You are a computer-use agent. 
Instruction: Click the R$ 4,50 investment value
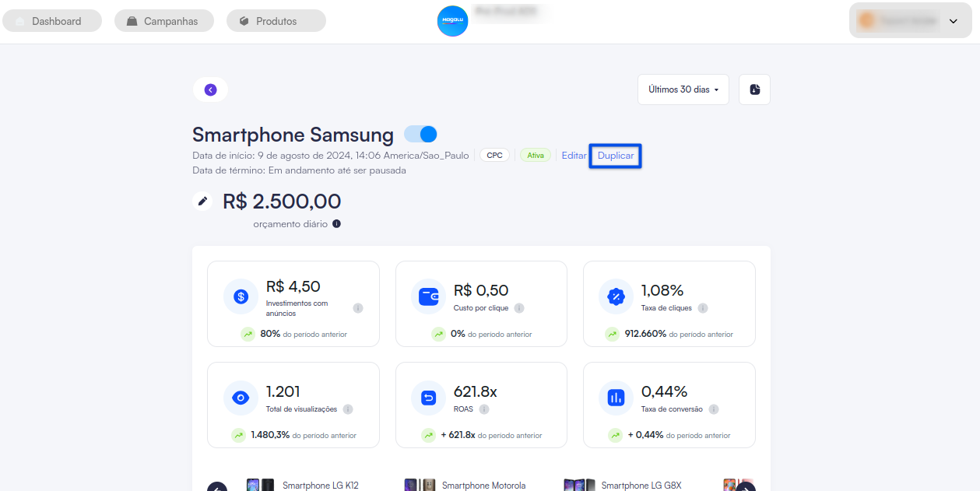(293, 286)
